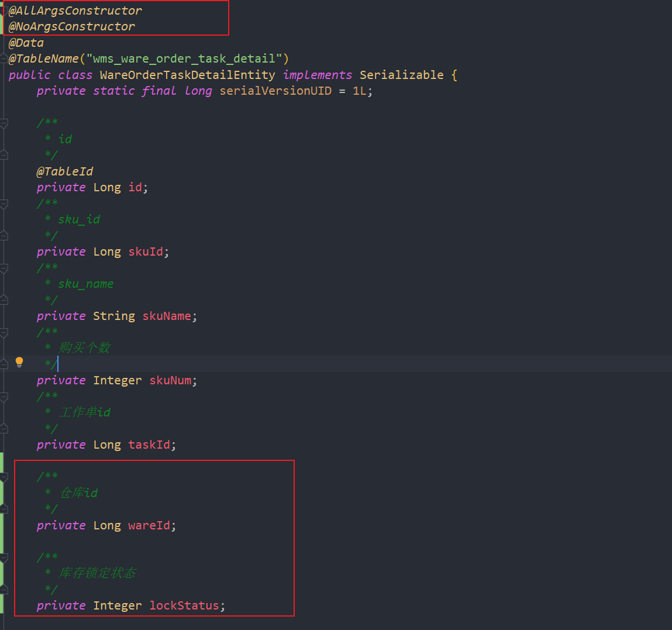Click the comment text 工作单id

(84, 412)
